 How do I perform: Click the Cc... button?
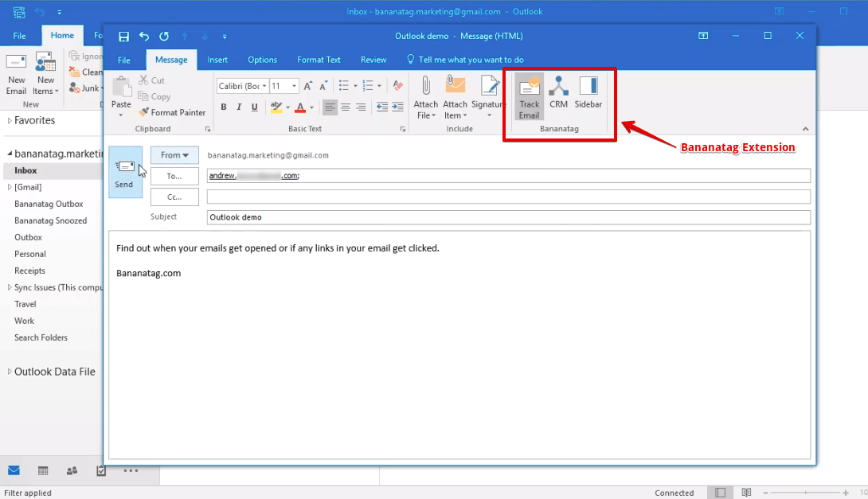pos(174,197)
